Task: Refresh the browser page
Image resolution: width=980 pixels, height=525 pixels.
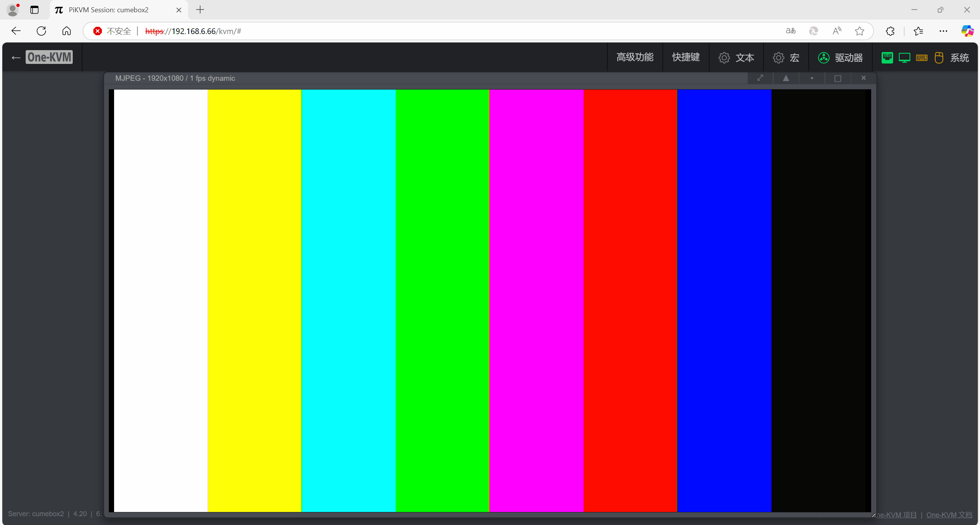Action: [41, 31]
